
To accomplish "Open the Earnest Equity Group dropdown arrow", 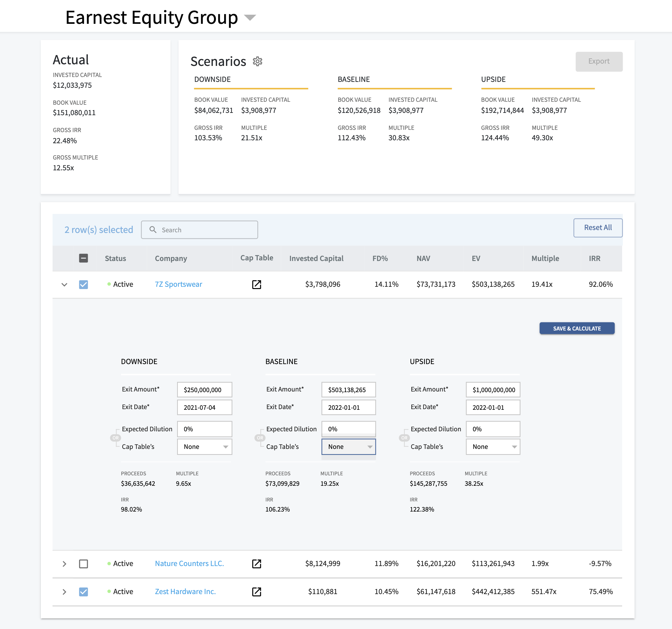I will [x=250, y=18].
